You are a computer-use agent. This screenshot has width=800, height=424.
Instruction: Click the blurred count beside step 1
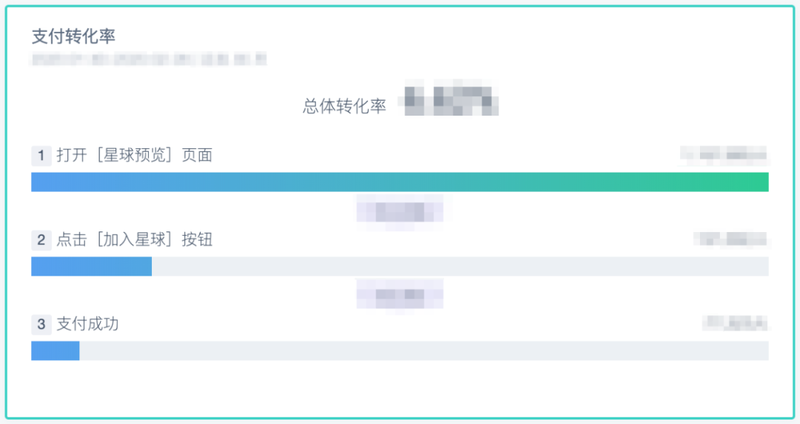(x=724, y=155)
